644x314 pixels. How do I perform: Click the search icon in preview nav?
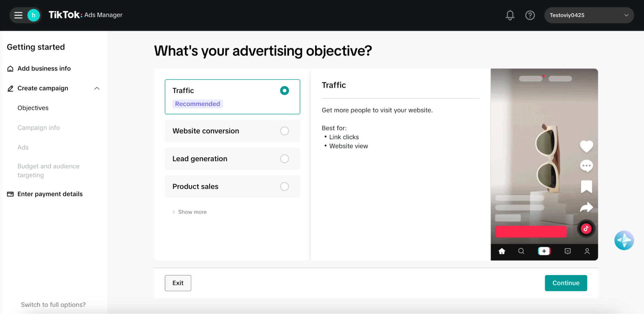[x=521, y=251]
